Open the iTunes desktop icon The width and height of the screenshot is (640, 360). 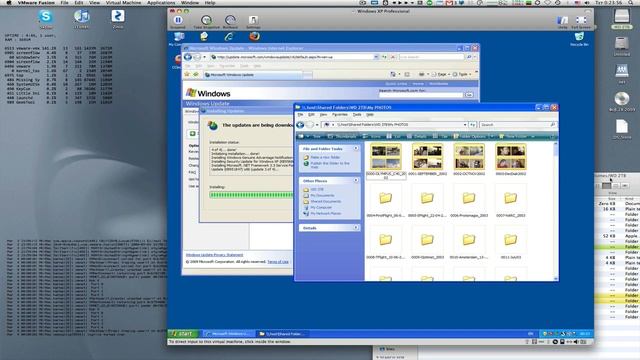82,17
